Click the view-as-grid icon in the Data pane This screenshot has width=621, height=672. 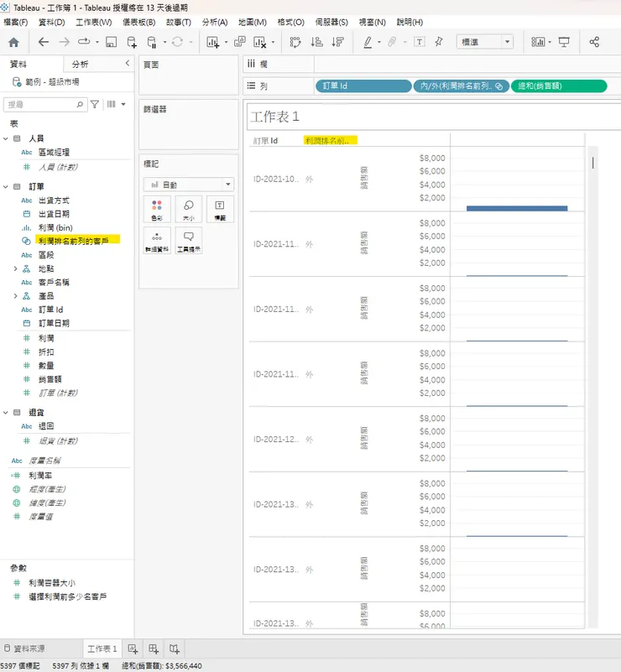pyautogui.click(x=112, y=104)
